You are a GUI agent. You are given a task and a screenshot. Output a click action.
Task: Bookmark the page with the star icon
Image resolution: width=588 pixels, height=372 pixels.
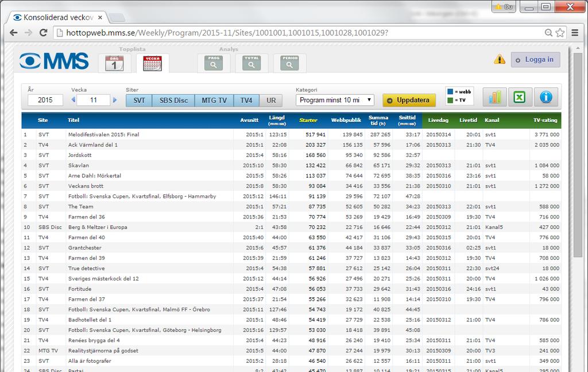[x=560, y=33]
